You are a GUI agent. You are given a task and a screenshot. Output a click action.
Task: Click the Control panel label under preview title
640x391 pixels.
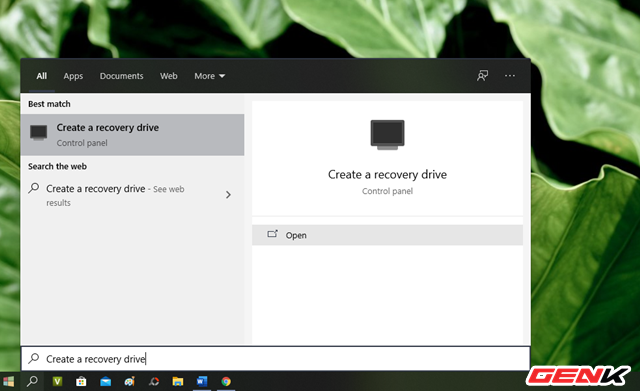[x=387, y=191]
